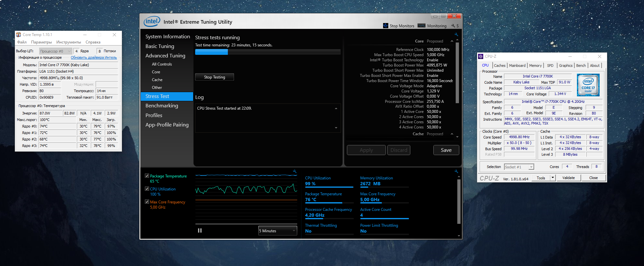Click the Intel Core i7 badge in CPU-Z
The height and width of the screenshot is (266, 644).
pos(588,85)
